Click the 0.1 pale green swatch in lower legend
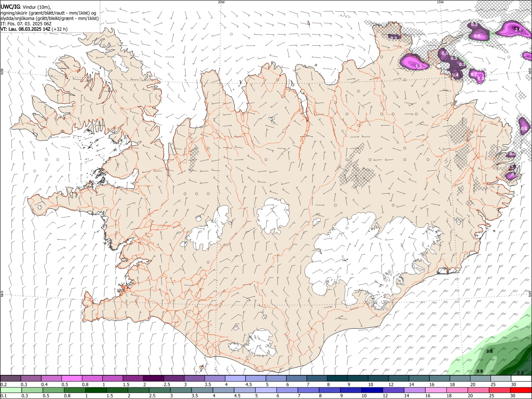Screen dimensions: 532x399 [11, 390]
